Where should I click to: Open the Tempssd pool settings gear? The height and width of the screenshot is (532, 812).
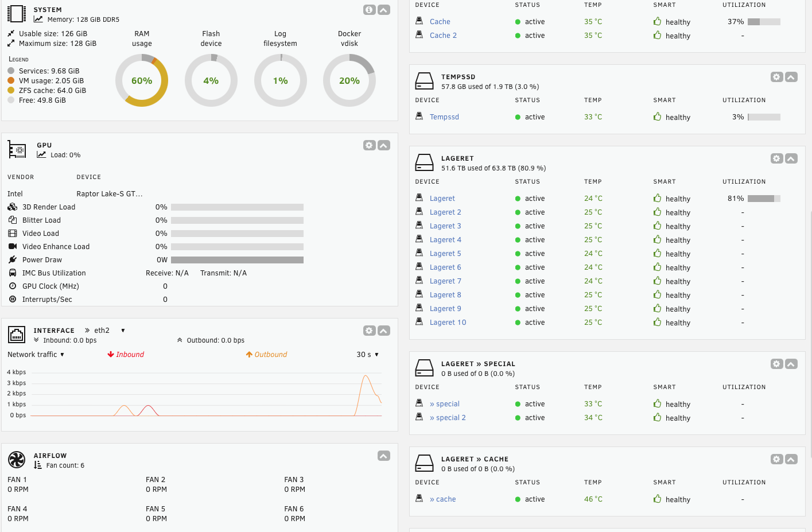(777, 77)
